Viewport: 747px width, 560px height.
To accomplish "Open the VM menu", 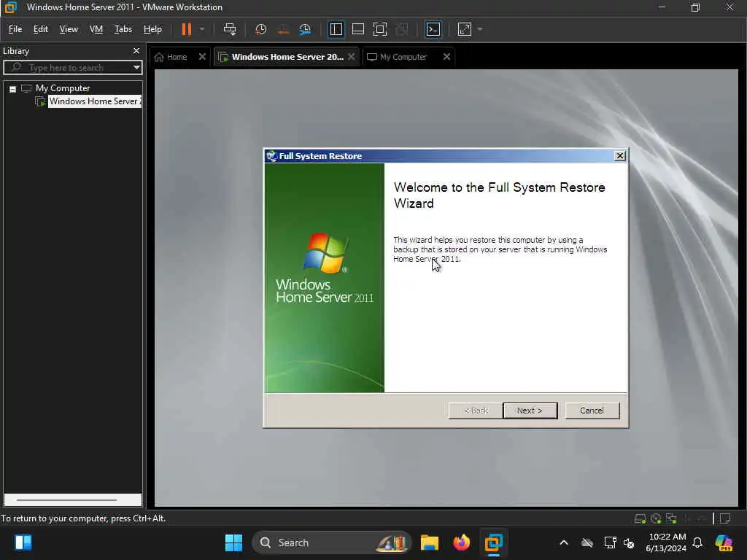I will click(x=96, y=29).
